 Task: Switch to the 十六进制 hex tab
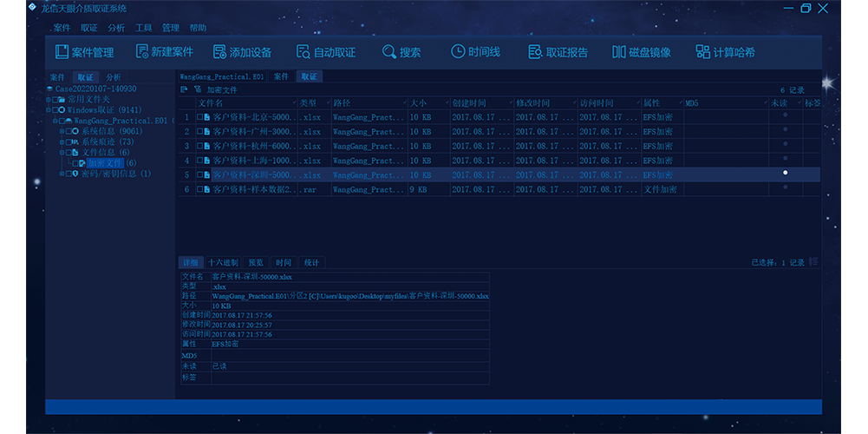pos(222,262)
